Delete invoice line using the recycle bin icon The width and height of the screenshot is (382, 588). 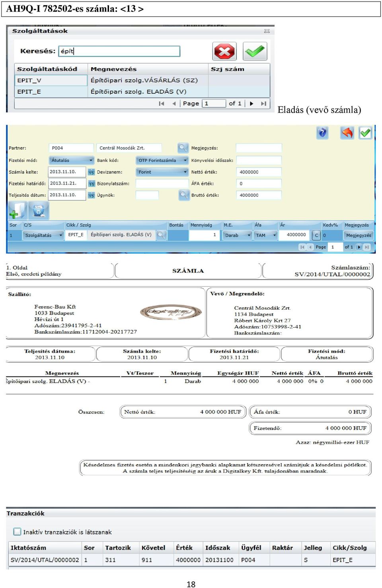point(39,210)
